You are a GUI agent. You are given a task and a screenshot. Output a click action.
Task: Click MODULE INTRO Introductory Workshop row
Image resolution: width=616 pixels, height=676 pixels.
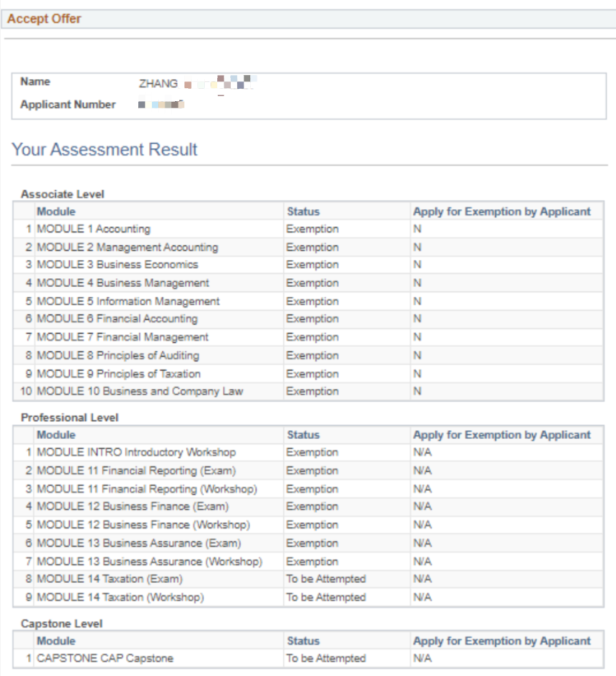pyautogui.click(x=308, y=452)
